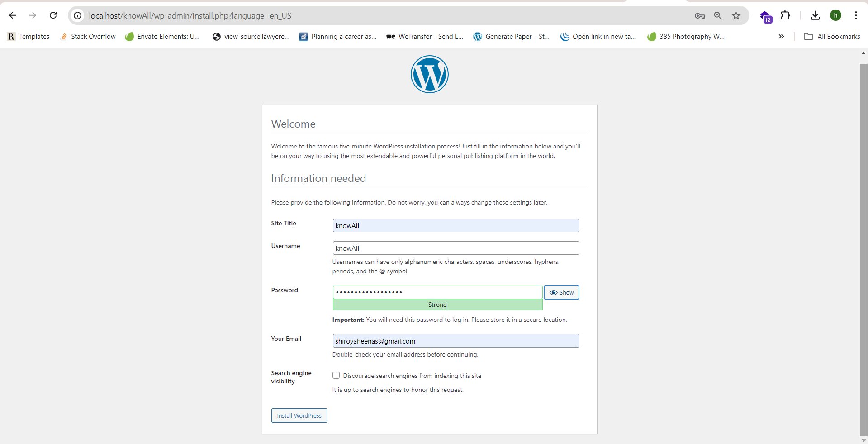Enable discourage search engines from indexing

click(336, 375)
